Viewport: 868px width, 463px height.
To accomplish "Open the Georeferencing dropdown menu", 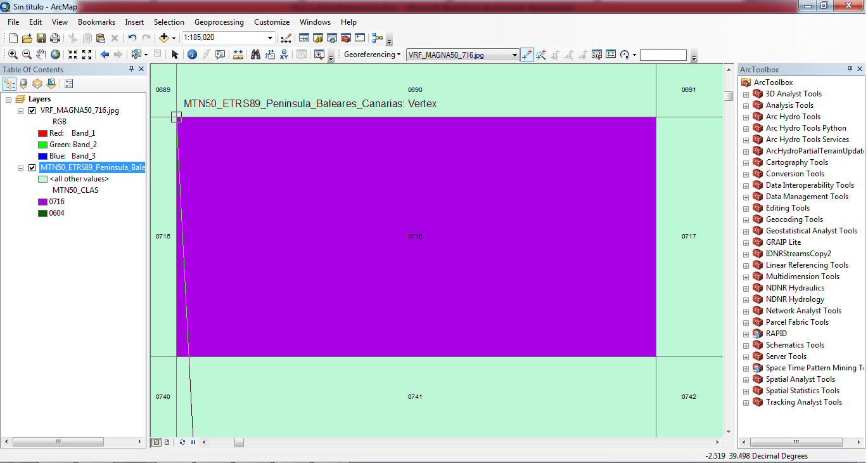I will (x=372, y=55).
